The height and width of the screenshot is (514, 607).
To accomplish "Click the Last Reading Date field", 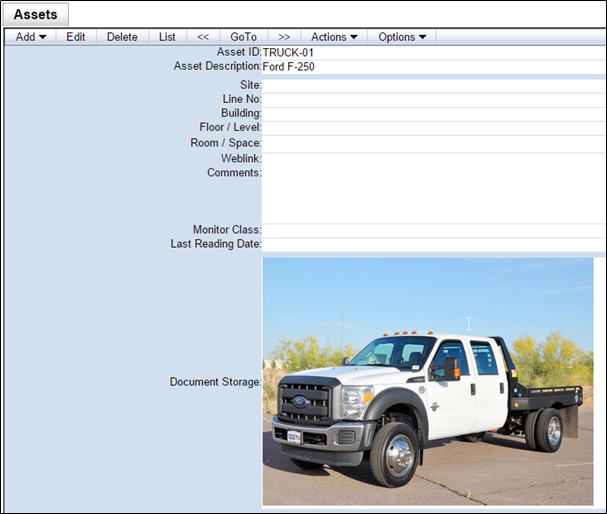I will coord(433,245).
